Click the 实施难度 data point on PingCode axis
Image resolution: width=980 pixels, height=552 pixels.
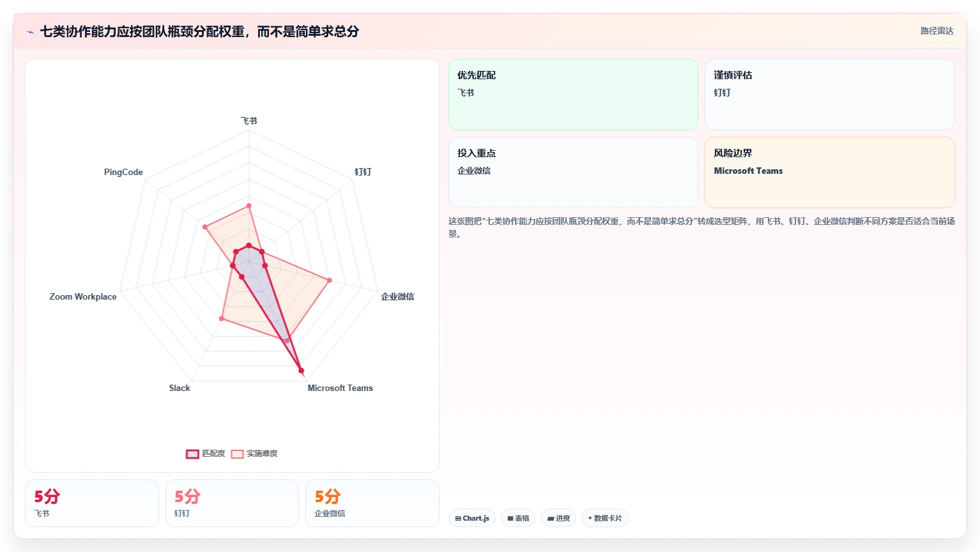point(204,227)
